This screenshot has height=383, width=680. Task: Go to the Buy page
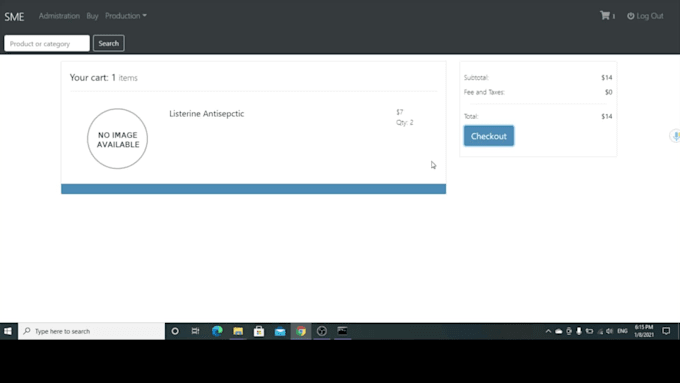tap(92, 16)
